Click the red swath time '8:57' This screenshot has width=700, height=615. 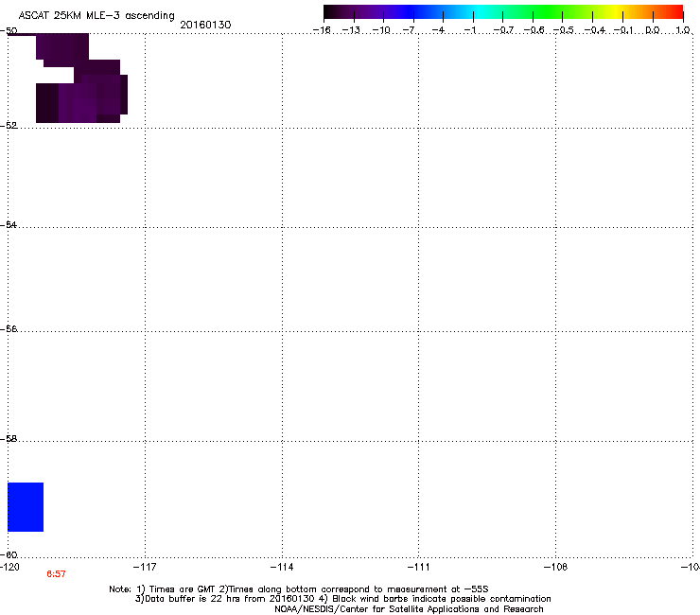56,574
